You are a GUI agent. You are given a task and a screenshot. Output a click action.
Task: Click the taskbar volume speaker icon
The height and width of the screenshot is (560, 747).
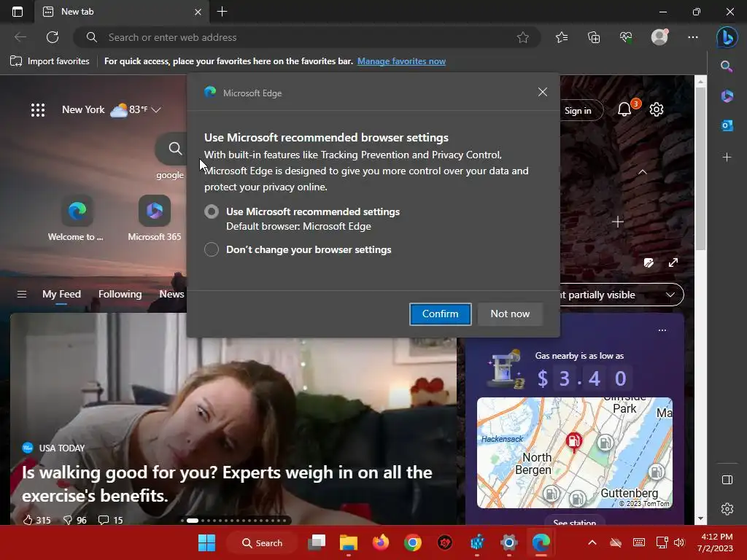click(x=679, y=542)
